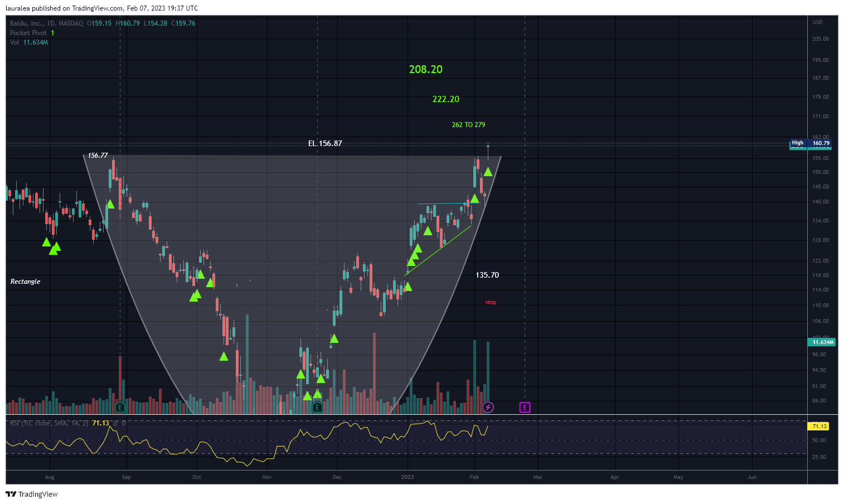
Task: Click the Apr label on the time axis
Action: [615, 477]
